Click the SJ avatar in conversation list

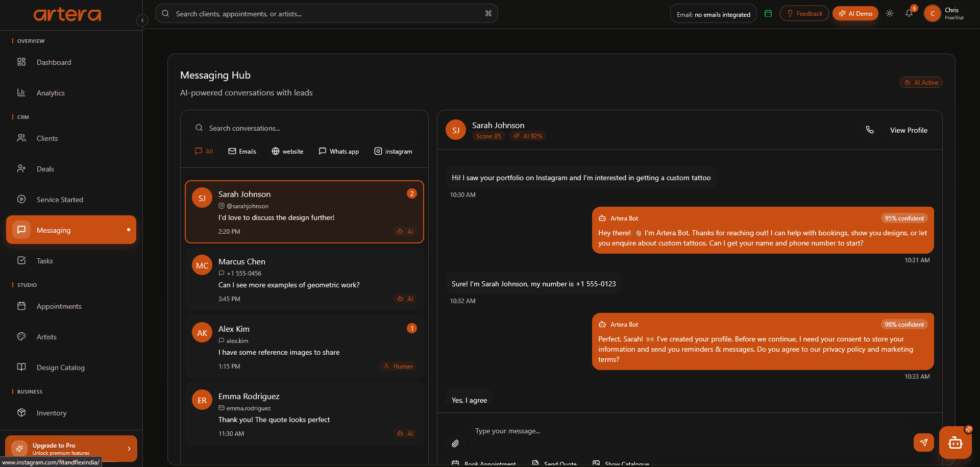click(202, 198)
